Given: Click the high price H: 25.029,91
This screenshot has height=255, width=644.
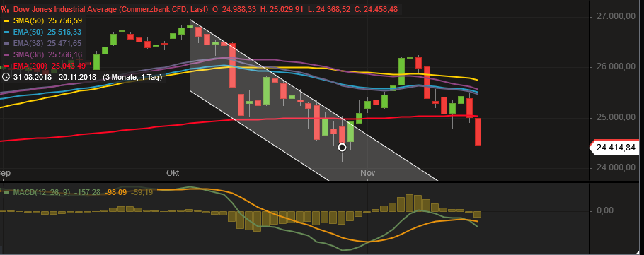Looking at the screenshot, I should 282,9.
